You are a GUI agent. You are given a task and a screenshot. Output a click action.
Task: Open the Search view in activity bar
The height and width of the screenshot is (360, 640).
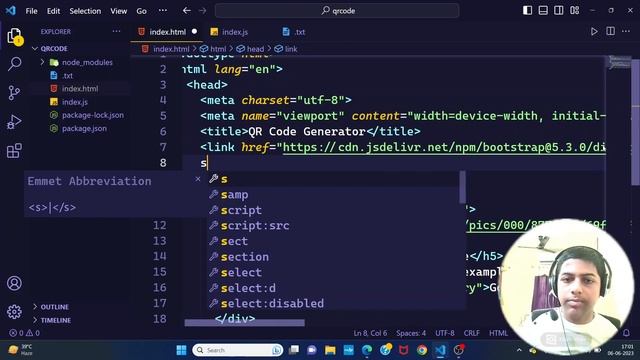(x=14, y=64)
